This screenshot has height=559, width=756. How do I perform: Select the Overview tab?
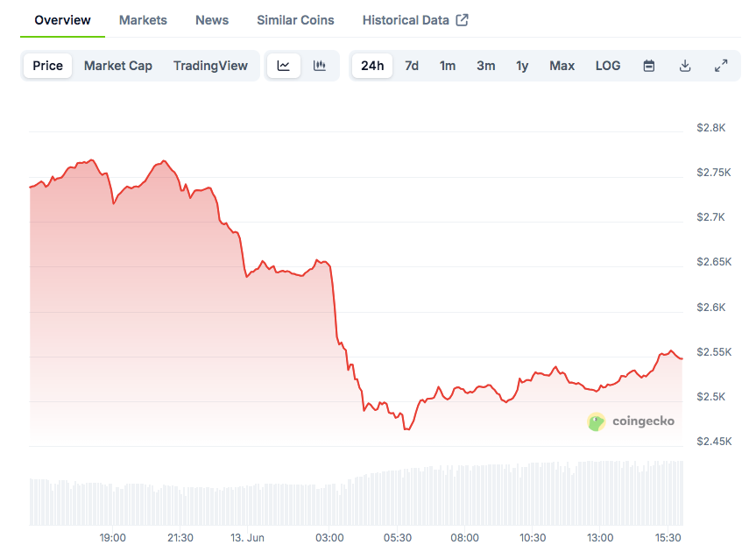coord(62,20)
